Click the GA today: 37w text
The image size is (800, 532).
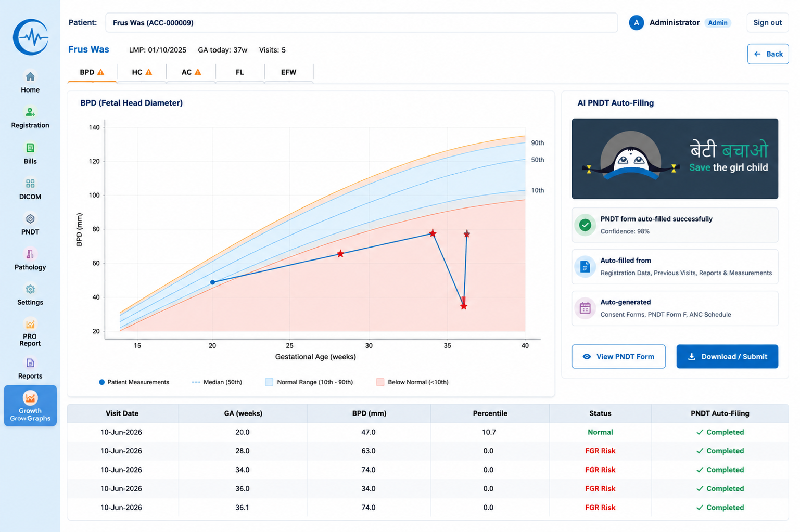coord(223,50)
